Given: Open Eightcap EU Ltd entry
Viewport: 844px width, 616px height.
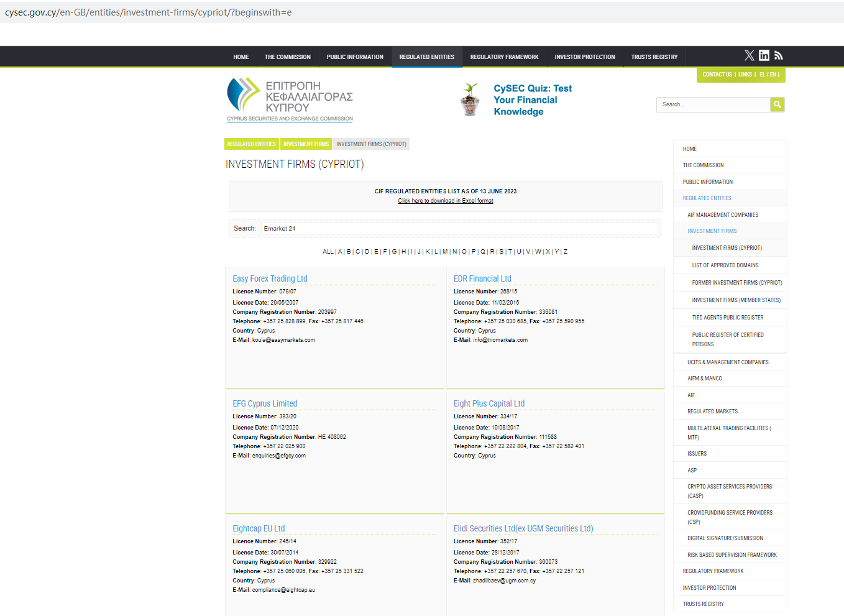Looking at the screenshot, I should tap(259, 528).
